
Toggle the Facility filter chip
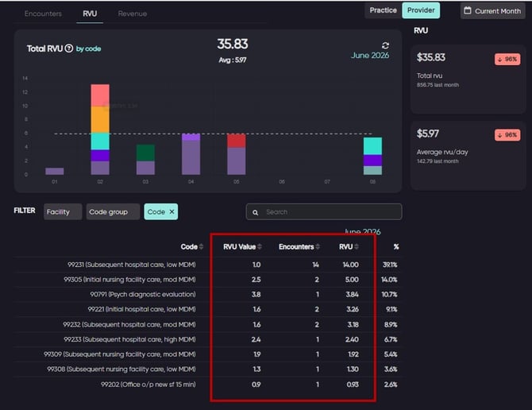(63, 212)
